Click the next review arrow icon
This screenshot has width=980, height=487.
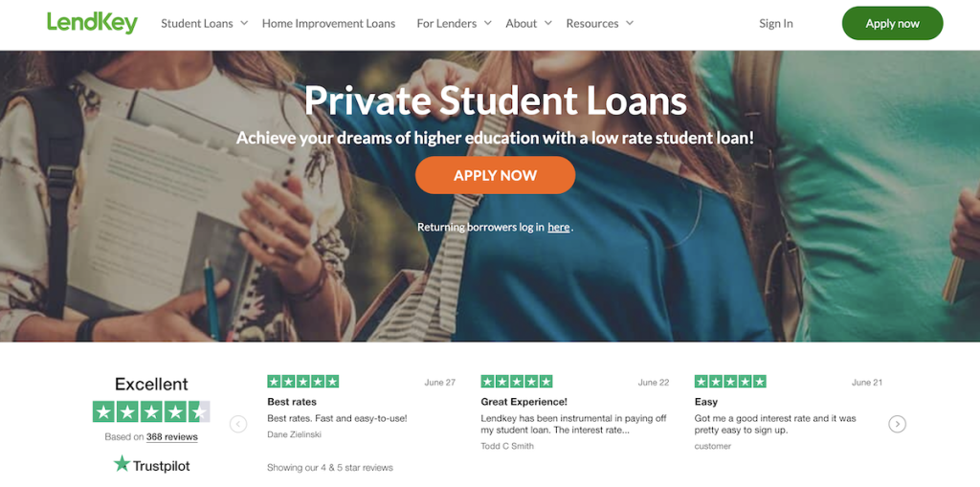coord(897,424)
